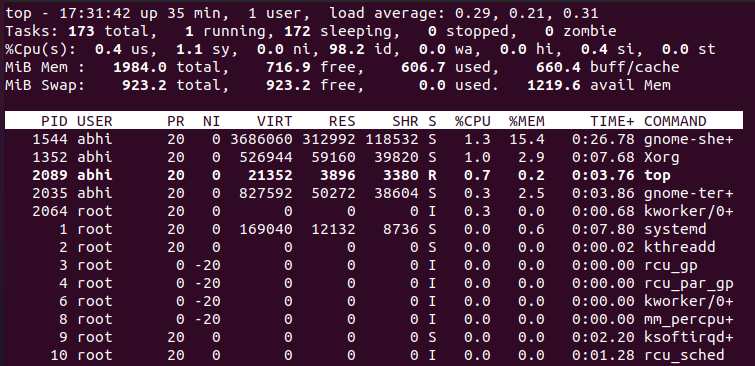Click the SHR column header
This screenshot has height=366, width=755.
[x=405, y=121]
